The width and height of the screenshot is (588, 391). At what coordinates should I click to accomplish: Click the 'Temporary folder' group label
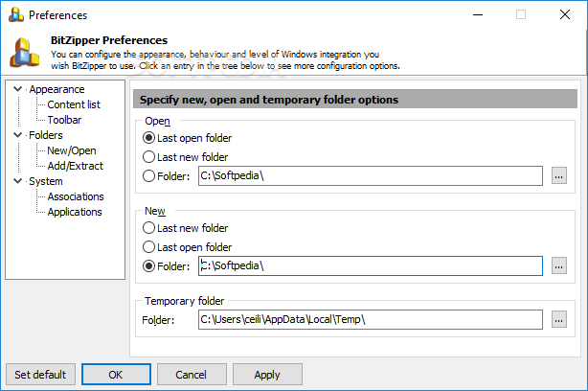click(x=185, y=301)
